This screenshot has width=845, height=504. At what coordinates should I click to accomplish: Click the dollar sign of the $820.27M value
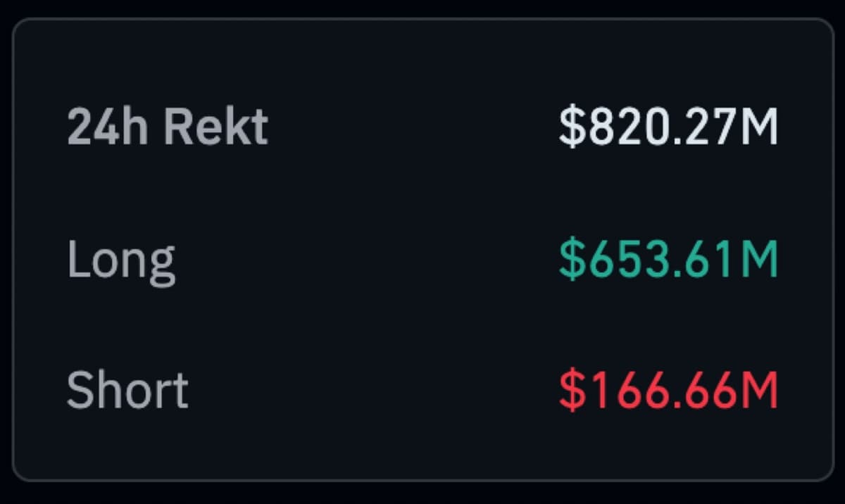coord(571,127)
